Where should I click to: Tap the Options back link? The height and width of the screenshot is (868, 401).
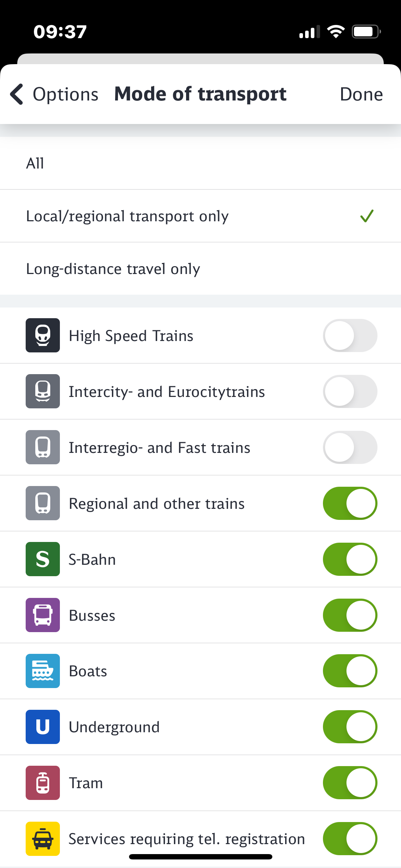(x=66, y=94)
